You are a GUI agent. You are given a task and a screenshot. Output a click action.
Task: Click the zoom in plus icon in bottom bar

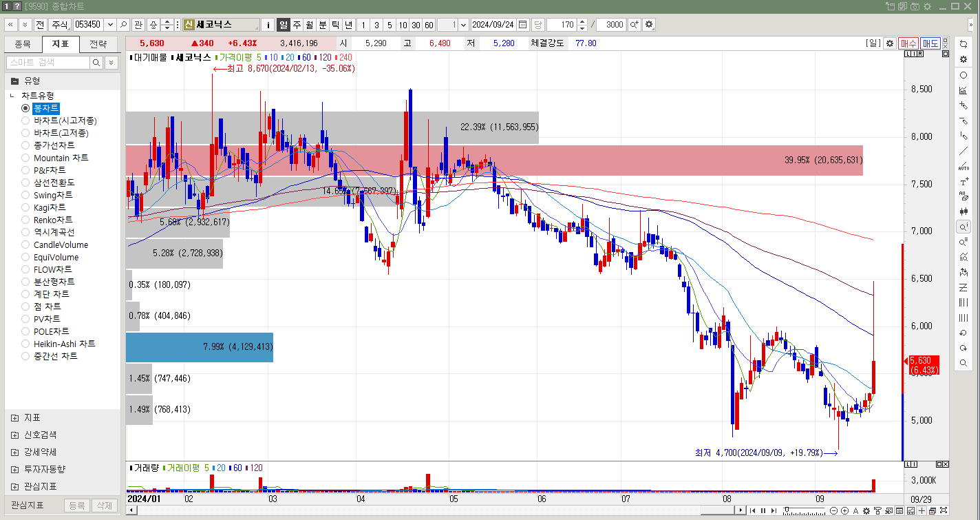(844, 510)
